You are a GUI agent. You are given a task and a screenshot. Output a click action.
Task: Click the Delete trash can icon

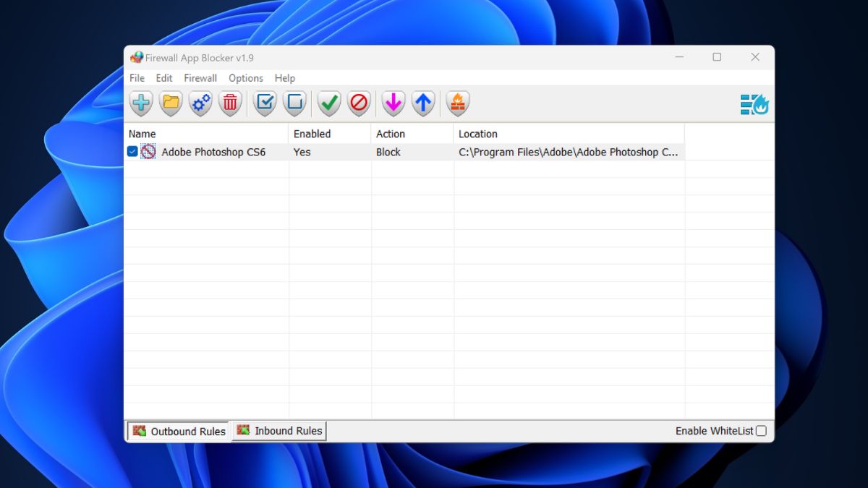tap(229, 103)
